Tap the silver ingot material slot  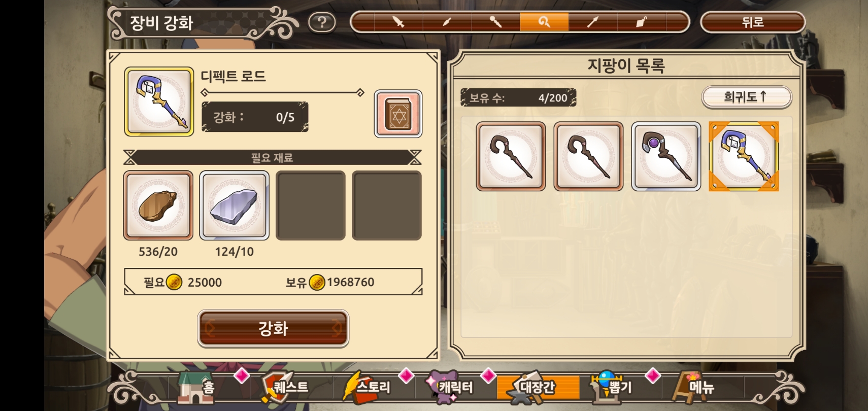tap(235, 205)
